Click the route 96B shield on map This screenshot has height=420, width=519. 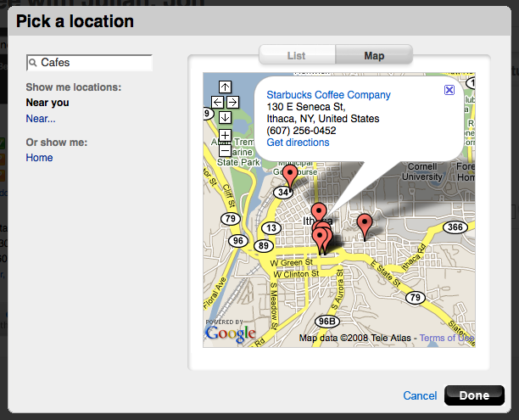(x=327, y=322)
